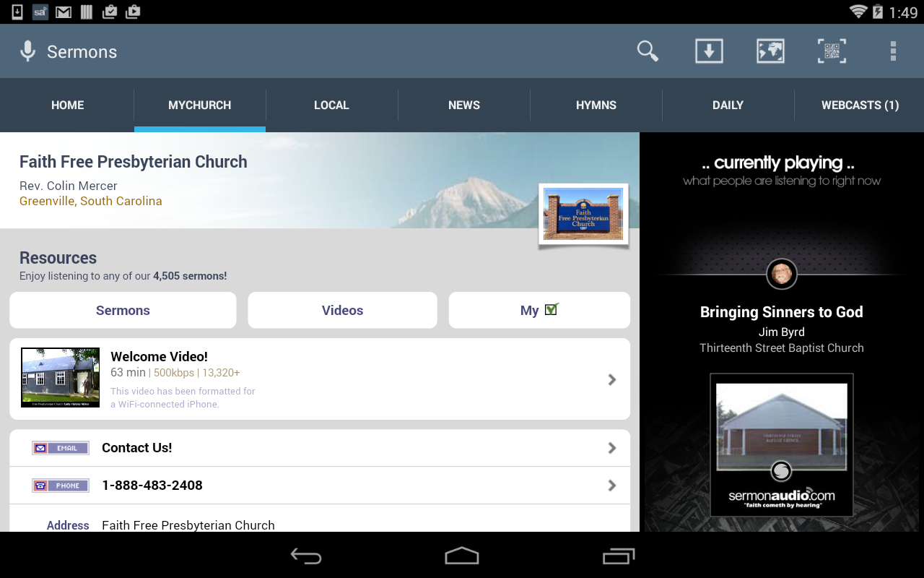924x578 pixels.
Task: Open the Gmail notification in status bar
Action: click(x=64, y=12)
